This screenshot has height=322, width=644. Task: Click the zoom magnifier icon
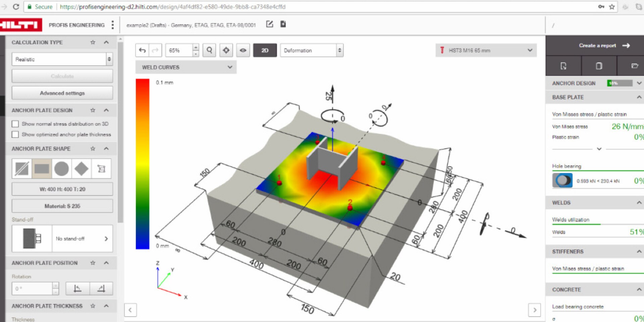tap(209, 50)
